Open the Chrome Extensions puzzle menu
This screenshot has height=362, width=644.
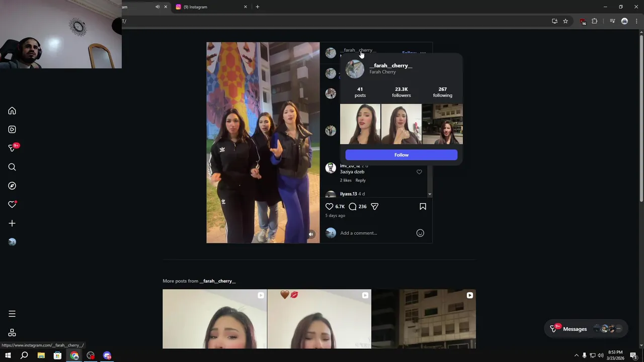pos(595,21)
